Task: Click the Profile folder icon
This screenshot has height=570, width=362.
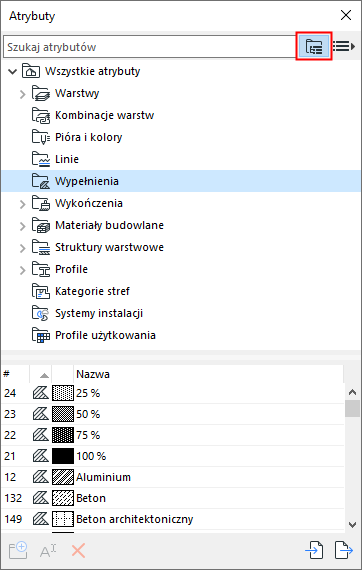Action: [x=41, y=269]
